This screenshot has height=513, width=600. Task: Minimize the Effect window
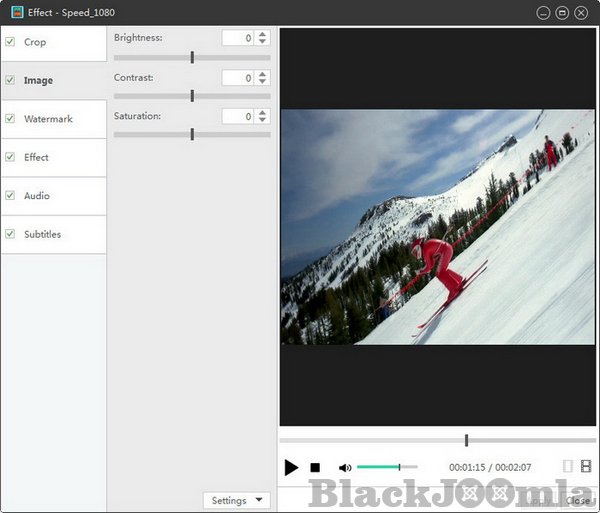[544, 13]
